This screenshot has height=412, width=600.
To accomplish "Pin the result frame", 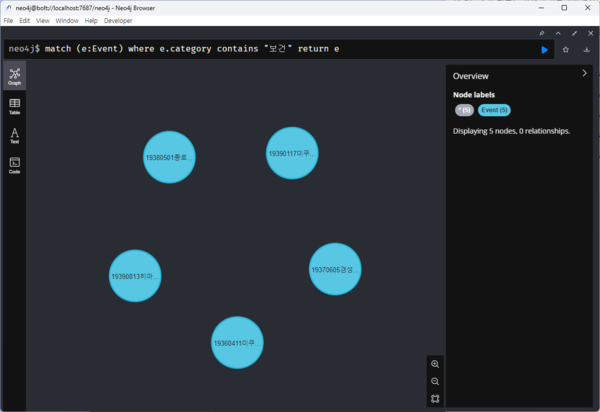I will (541, 33).
